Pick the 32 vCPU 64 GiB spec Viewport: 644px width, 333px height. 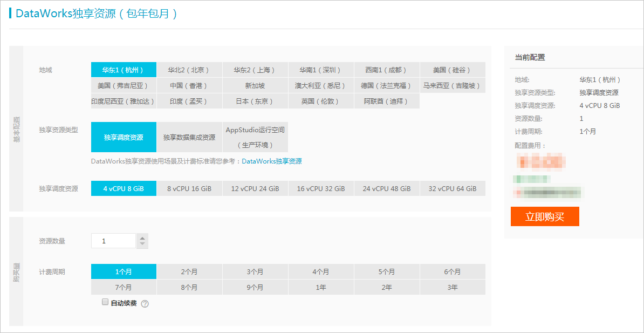coord(452,189)
